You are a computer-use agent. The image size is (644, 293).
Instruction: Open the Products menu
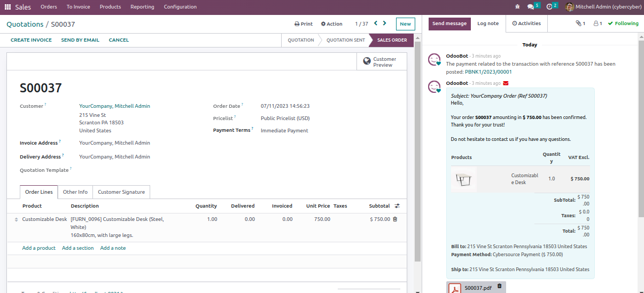click(x=110, y=7)
